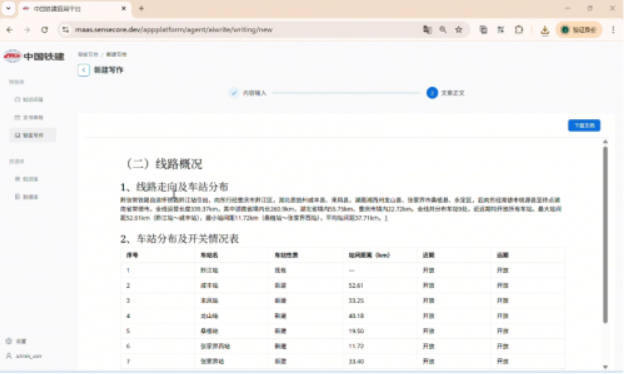Image resolution: width=624 pixels, height=374 pixels.
Task: Open the browser extensions puzzle icon
Action: 519,29
